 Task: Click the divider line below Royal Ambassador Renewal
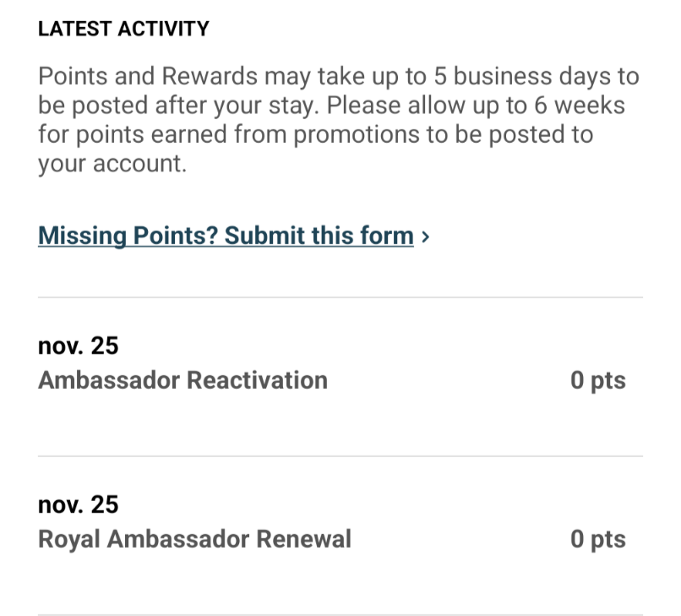340,614
